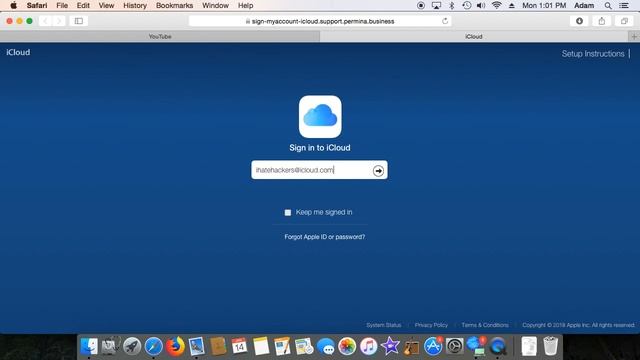
Task: Open Preview app from the Dock
Action: pyautogui.click(x=196, y=346)
